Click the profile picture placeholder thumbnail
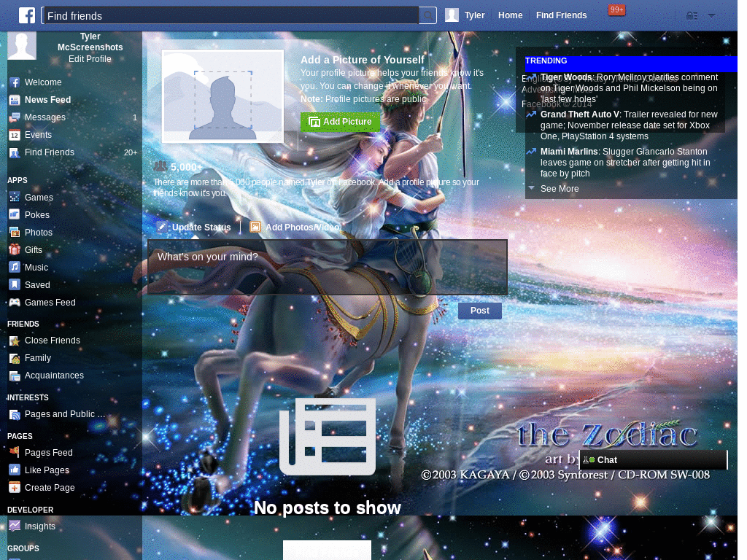This screenshot has height=560, width=747. coord(222,96)
